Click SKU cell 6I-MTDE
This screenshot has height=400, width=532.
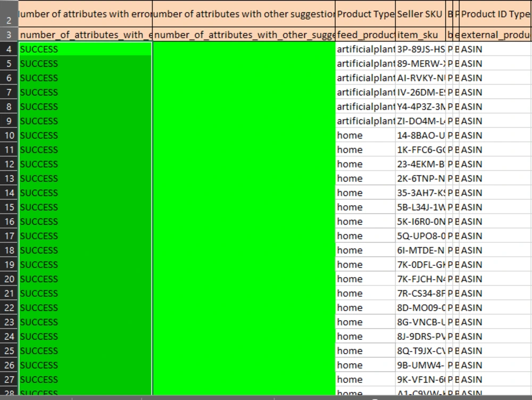(x=420, y=250)
